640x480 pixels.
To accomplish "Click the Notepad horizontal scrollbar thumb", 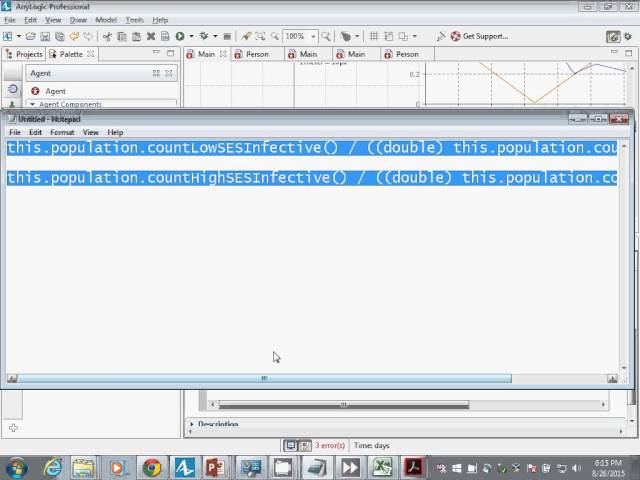I will 264,378.
